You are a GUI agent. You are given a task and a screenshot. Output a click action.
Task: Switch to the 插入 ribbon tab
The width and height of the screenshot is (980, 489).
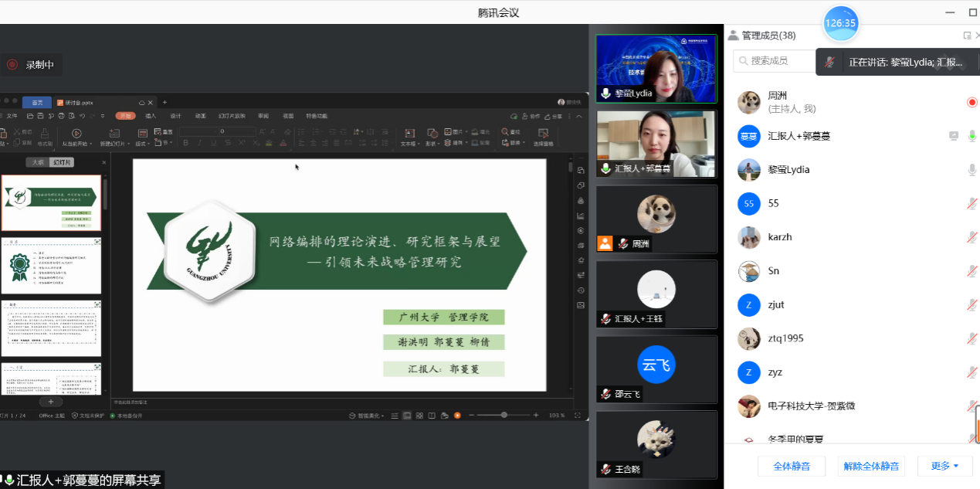(x=151, y=116)
